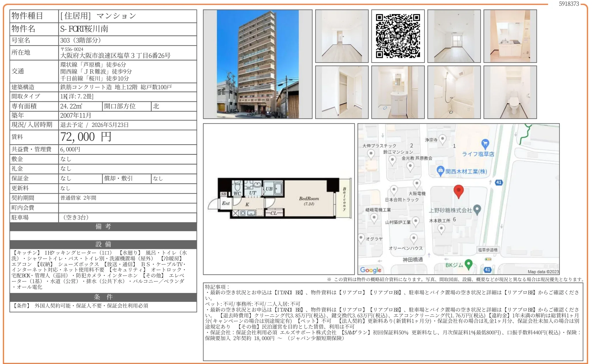Click the 塩草歩道橋 label on map

[x=487, y=250]
